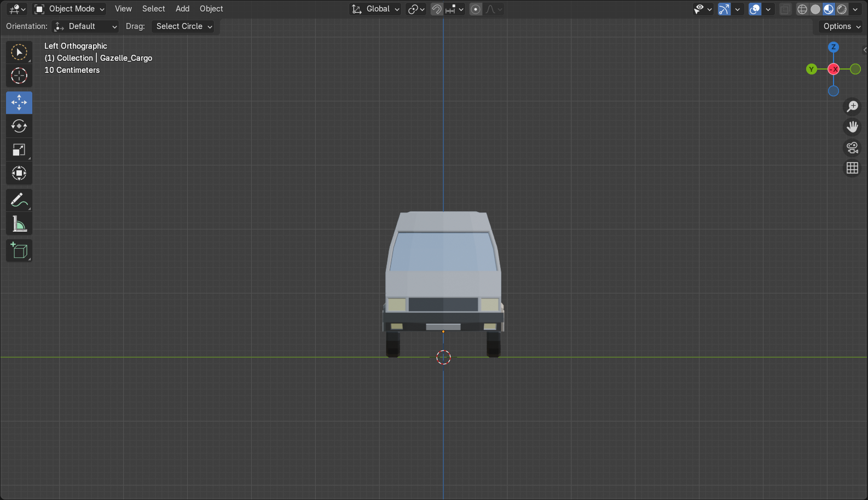Select the Transform tool
Screen dimensions: 868x500
19,173
